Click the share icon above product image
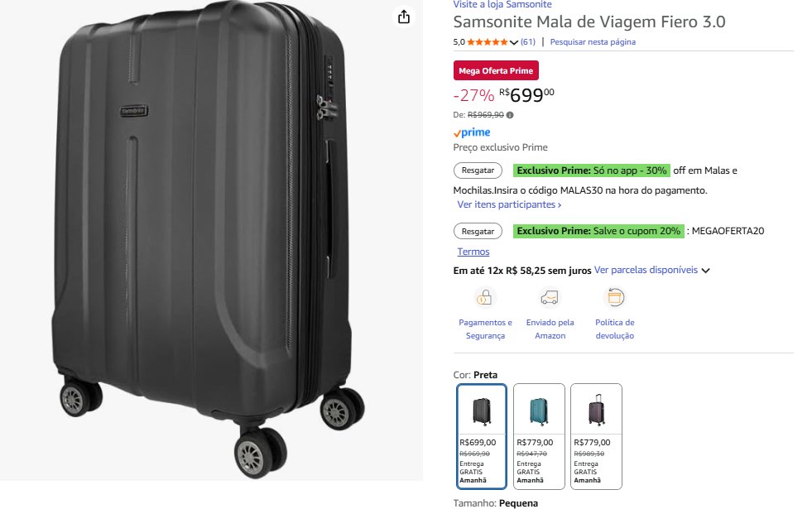The image size is (812, 509). (404, 17)
